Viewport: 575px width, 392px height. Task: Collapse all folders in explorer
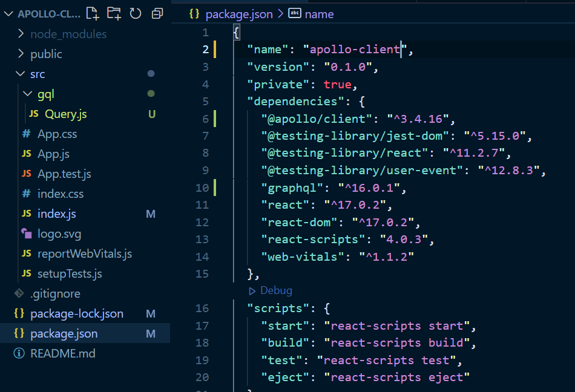click(x=157, y=13)
